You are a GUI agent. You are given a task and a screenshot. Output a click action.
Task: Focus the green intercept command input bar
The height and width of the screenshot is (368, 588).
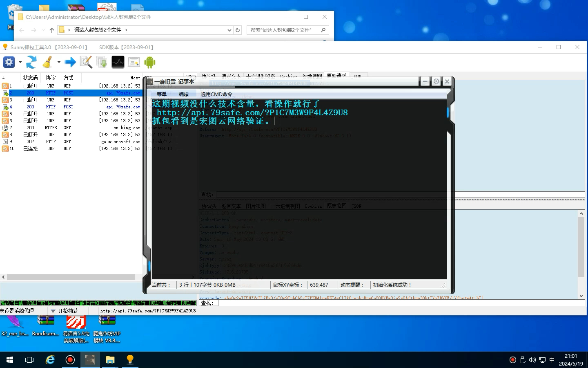[x=98, y=303]
